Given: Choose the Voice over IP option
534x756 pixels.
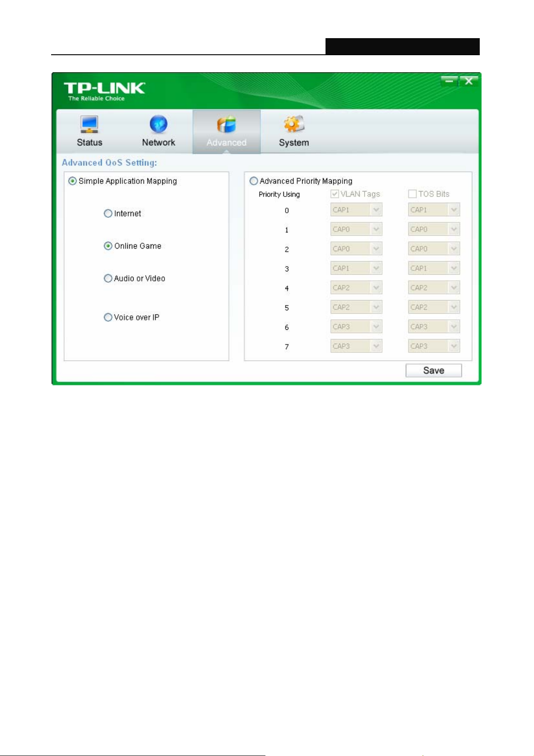Looking at the screenshot, I should [x=108, y=317].
